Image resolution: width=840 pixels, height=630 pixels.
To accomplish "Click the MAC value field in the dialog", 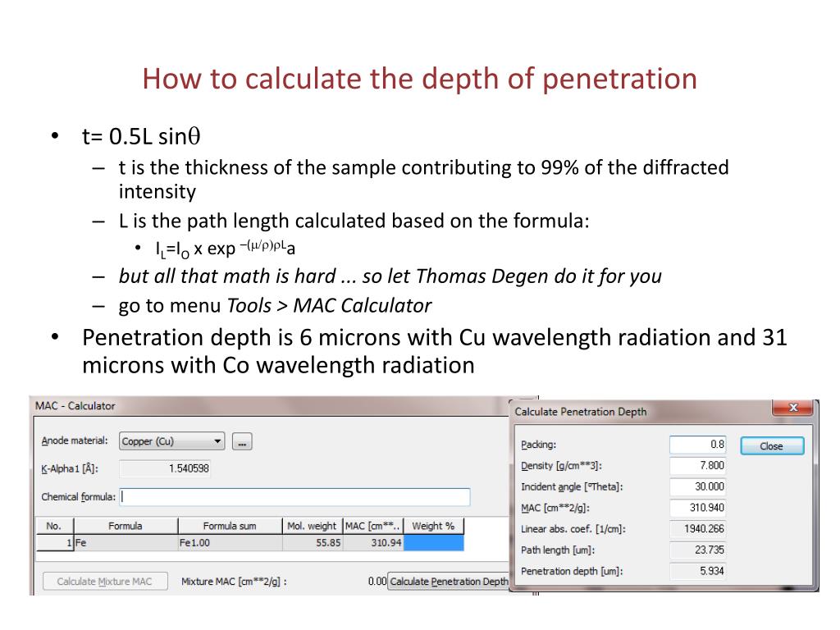I will [698, 507].
